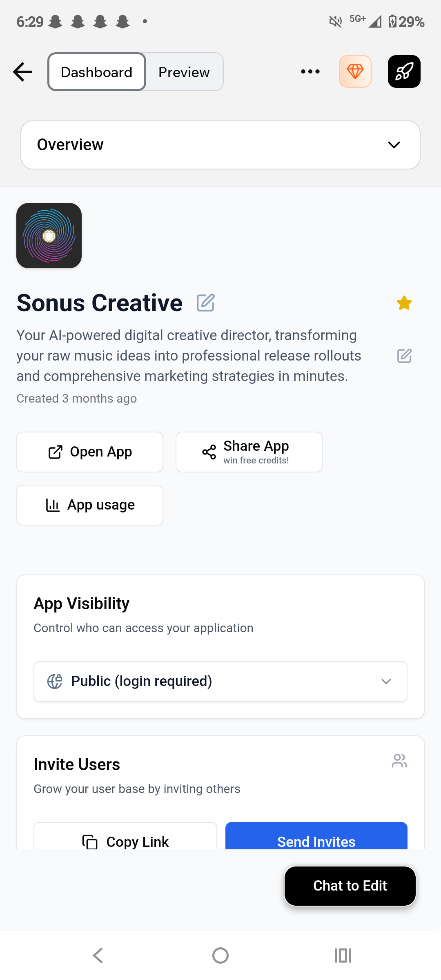
Task: Tap the Android home navigation button
Action: click(x=220, y=955)
